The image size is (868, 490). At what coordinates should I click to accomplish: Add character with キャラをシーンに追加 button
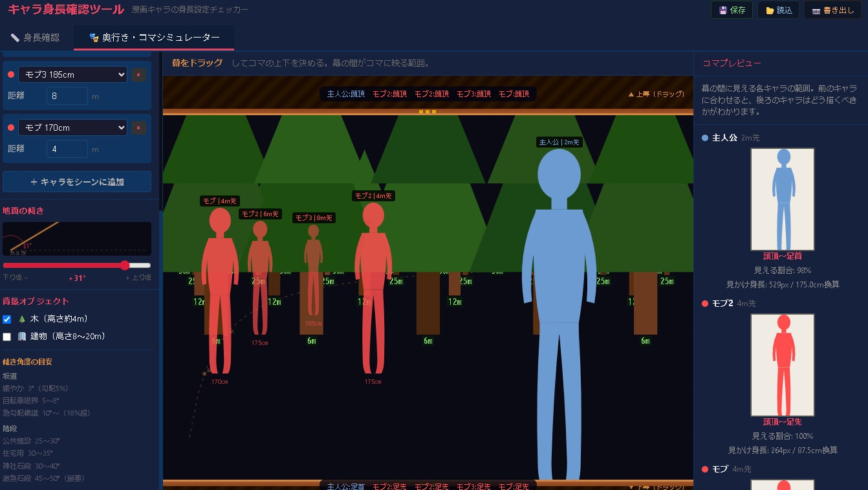tap(77, 182)
